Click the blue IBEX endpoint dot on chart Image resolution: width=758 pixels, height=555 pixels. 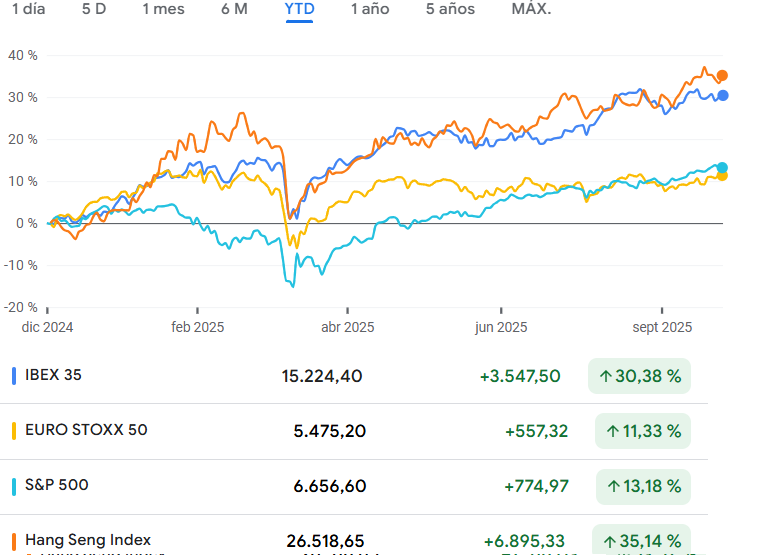pyautogui.click(x=722, y=96)
